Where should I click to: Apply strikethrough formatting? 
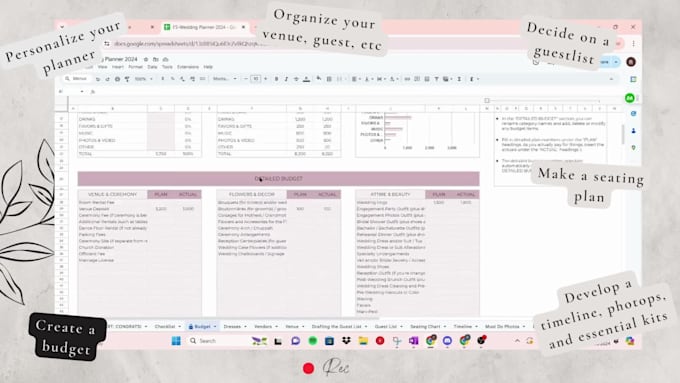tap(296, 79)
